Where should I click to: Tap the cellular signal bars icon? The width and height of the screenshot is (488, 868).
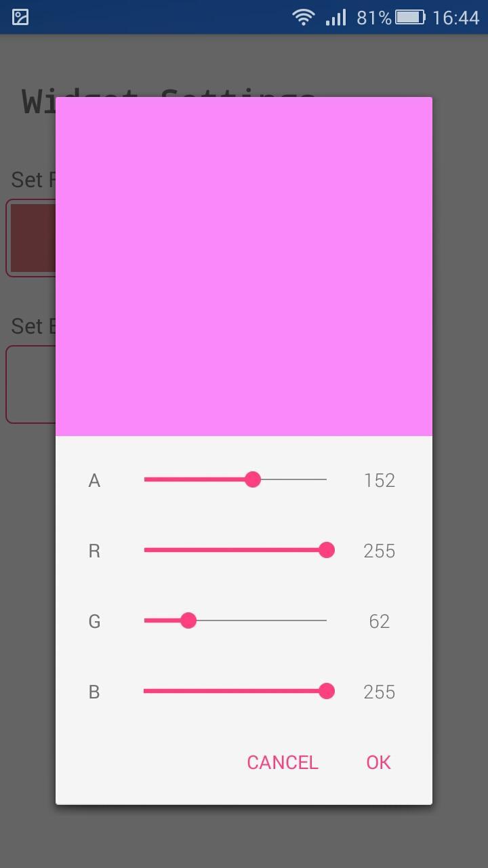pyautogui.click(x=335, y=18)
